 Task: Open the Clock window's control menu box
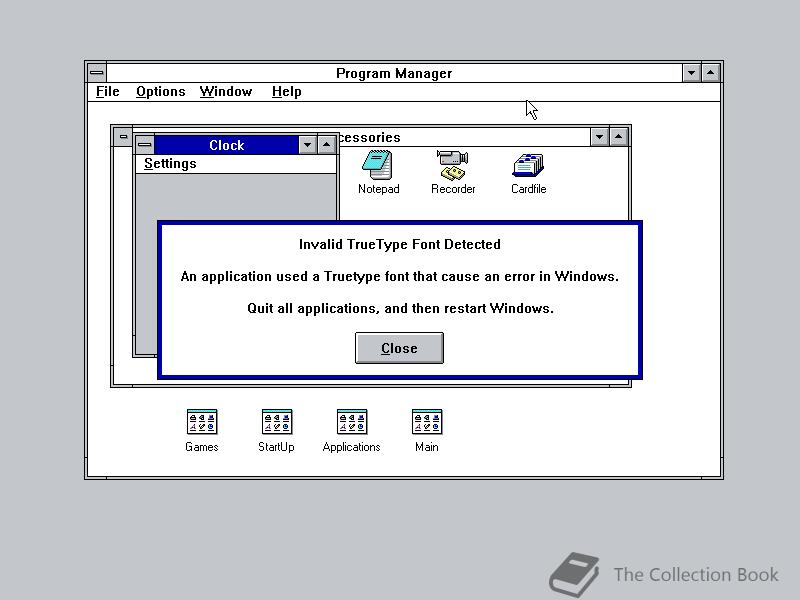[145, 145]
